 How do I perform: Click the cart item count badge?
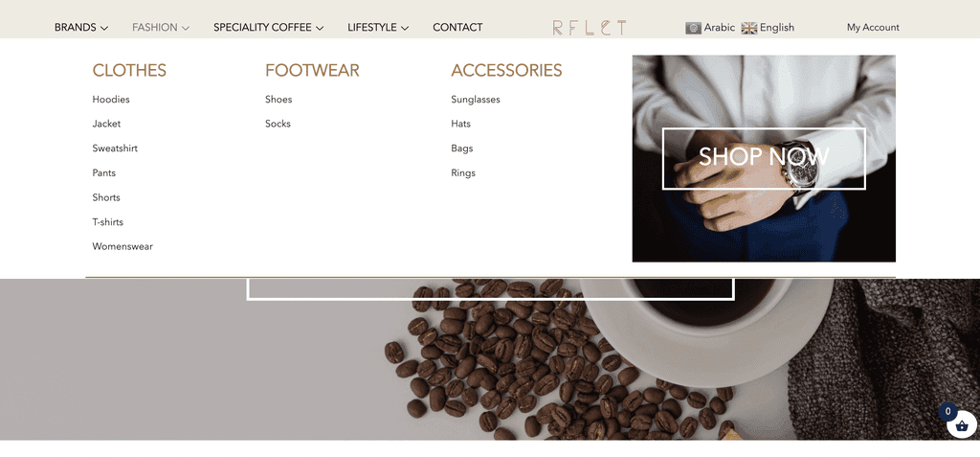947,411
